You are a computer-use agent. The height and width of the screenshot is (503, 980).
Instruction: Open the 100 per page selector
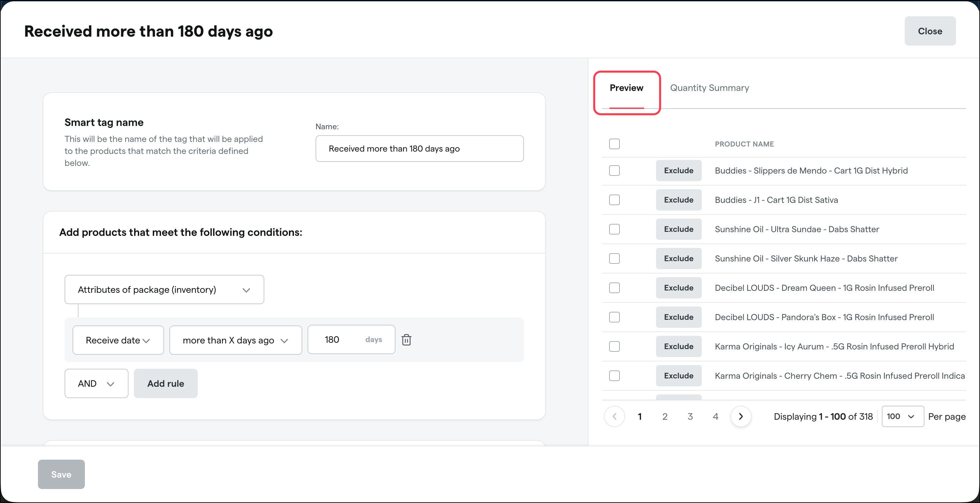[x=902, y=416]
